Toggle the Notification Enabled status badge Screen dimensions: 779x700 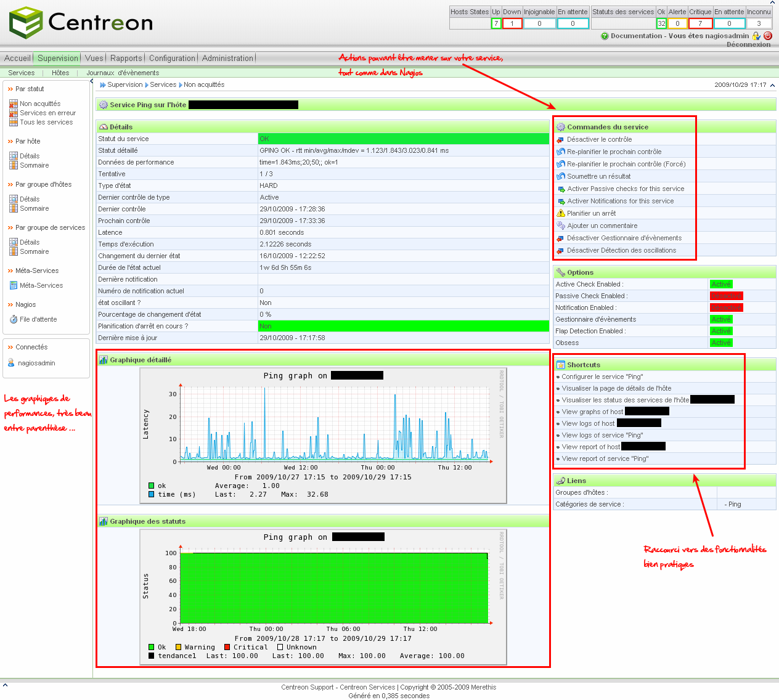726,307
